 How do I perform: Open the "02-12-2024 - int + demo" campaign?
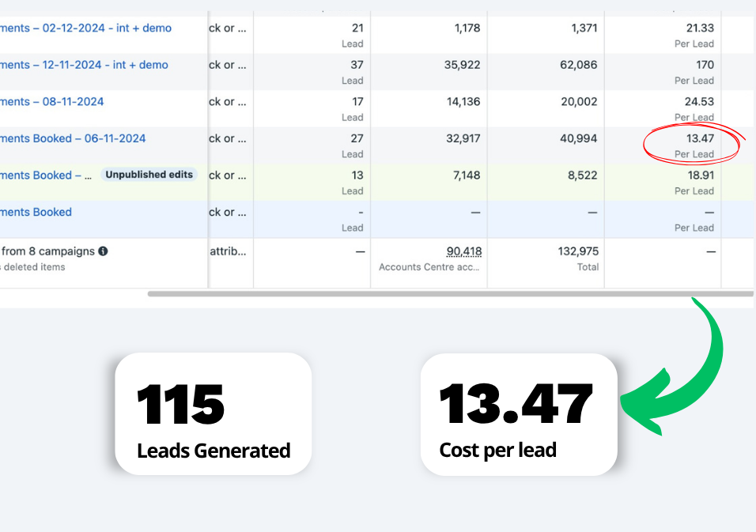coord(85,28)
